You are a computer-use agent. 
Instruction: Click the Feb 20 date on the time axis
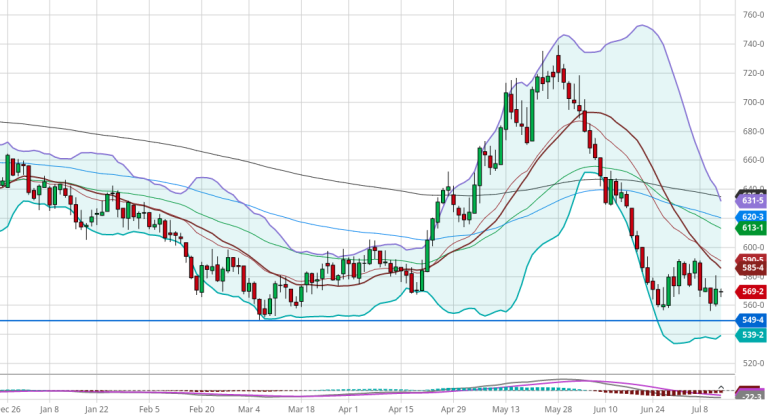[203, 408]
